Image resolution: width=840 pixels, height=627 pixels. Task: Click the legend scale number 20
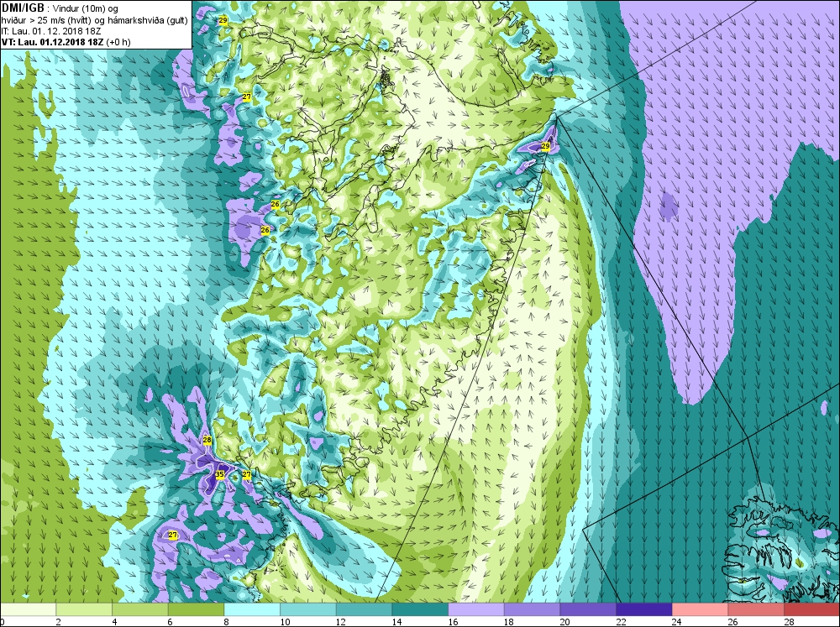(x=565, y=622)
